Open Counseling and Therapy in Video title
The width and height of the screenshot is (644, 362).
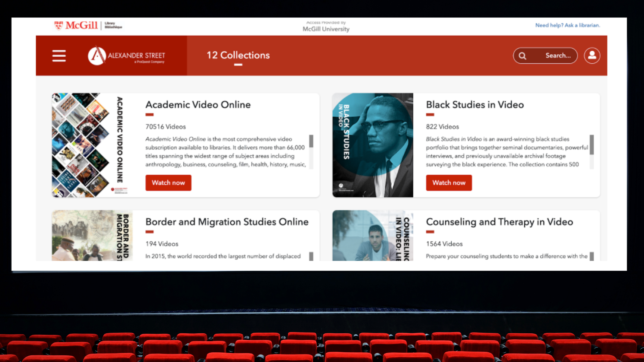[x=499, y=222]
